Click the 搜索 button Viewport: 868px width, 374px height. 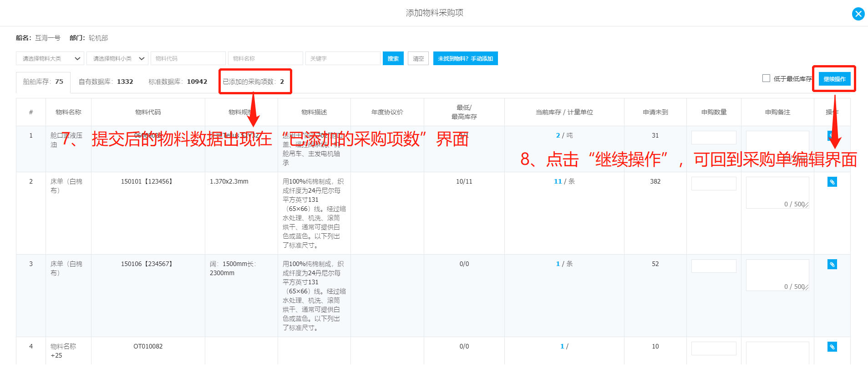(393, 58)
